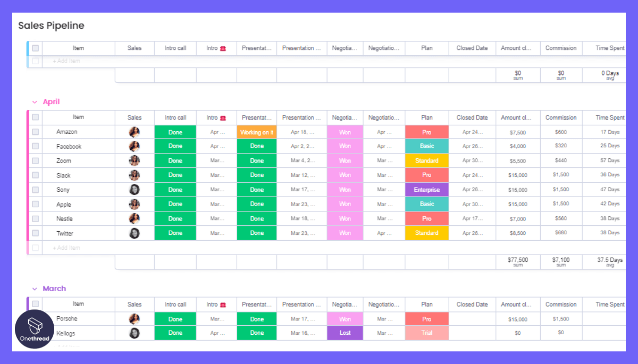Select the Closed Date column header
This screenshot has height=364, width=638.
(x=472, y=117)
